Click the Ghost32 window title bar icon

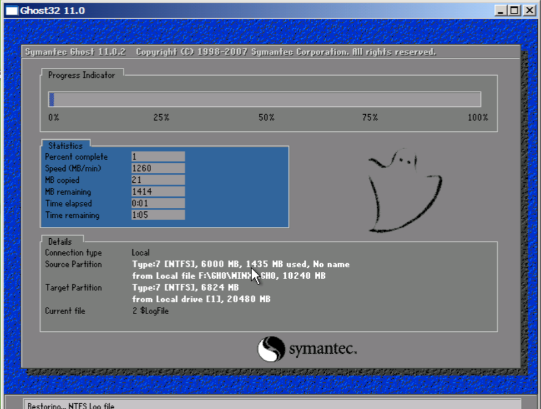point(11,11)
